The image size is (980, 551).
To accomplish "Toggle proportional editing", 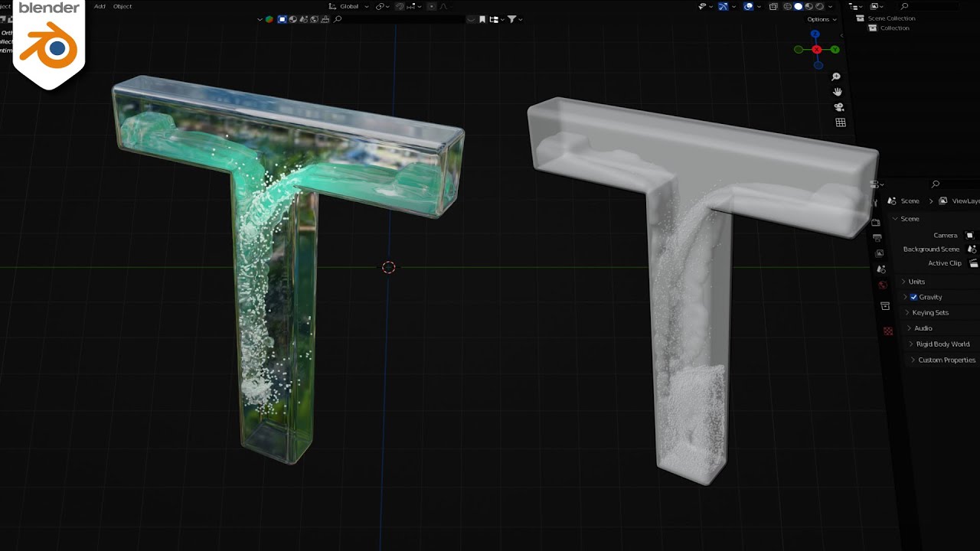I will pos(432,6).
